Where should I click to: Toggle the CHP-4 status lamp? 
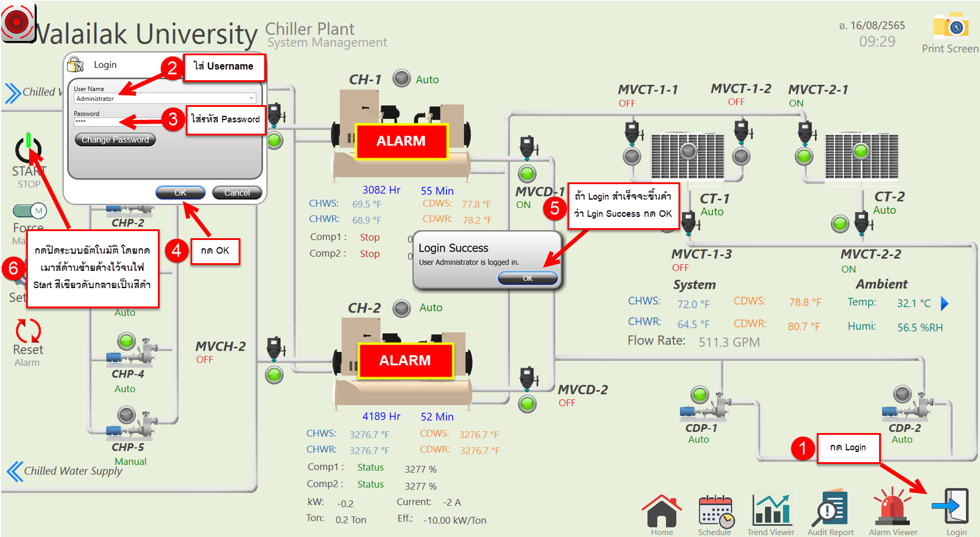126,341
